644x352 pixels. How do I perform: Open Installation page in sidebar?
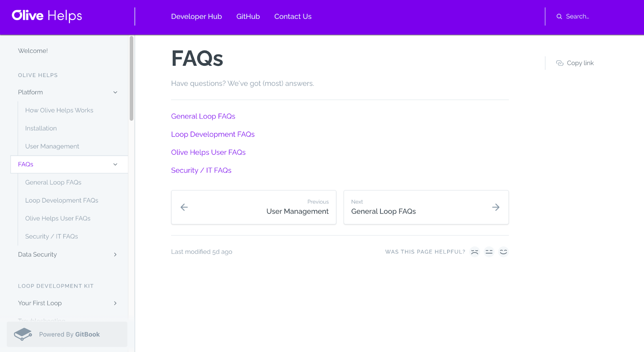[x=41, y=128]
